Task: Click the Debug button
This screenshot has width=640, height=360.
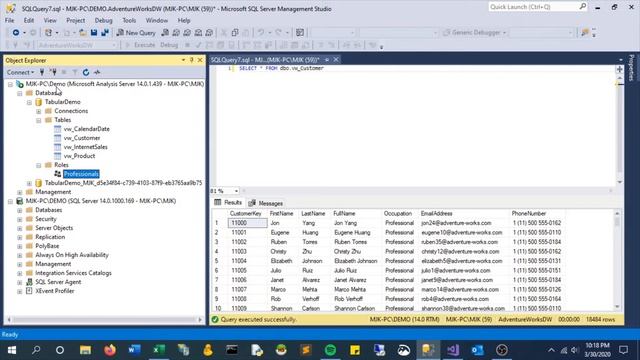Action: pos(169,45)
